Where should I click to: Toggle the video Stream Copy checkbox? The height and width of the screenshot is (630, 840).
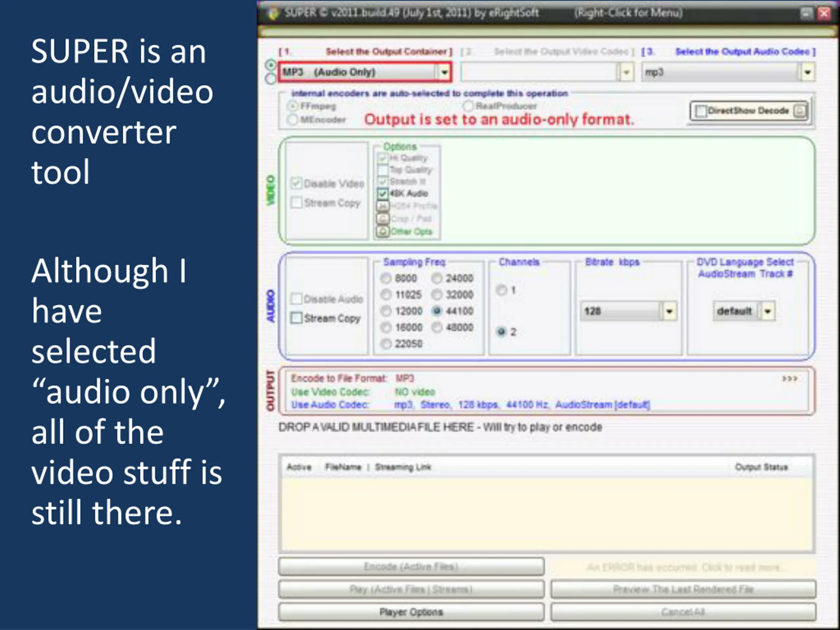click(296, 202)
